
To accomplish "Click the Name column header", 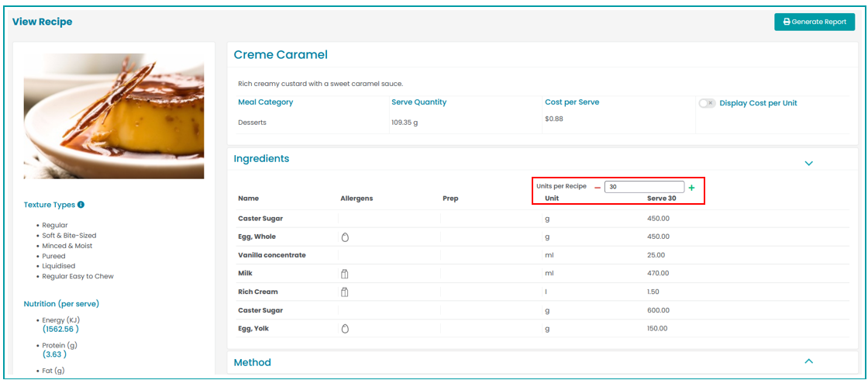I will click(248, 199).
